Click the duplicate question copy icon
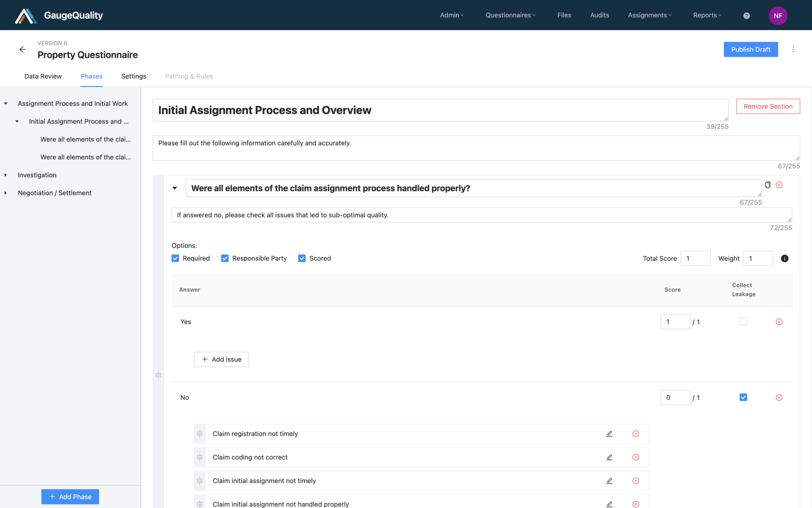The height and width of the screenshot is (508, 812). pos(768,185)
